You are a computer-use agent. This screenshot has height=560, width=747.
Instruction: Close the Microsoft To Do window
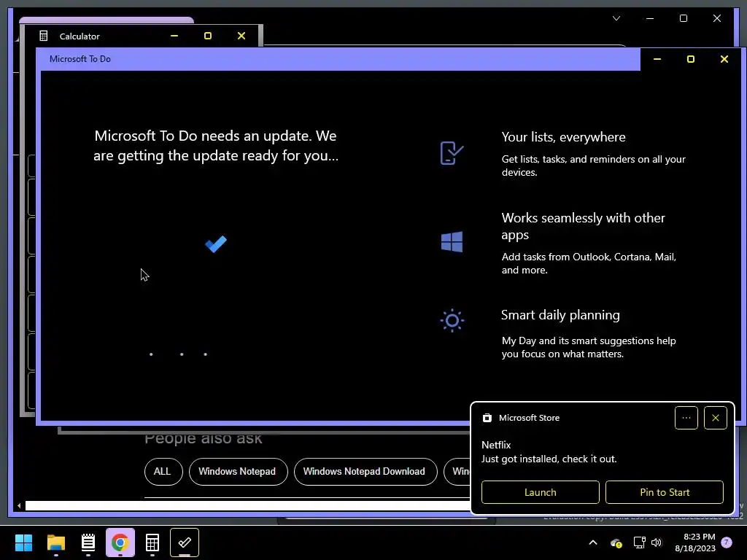724,59
